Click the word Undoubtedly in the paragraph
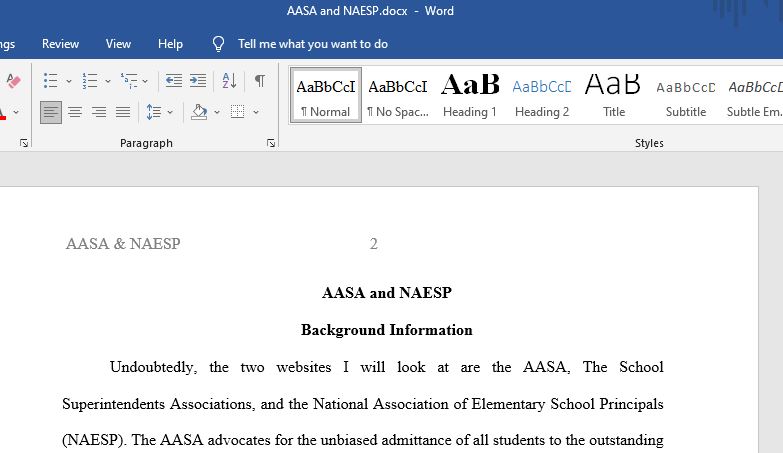This screenshot has height=453, width=783. (x=153, y=368)
